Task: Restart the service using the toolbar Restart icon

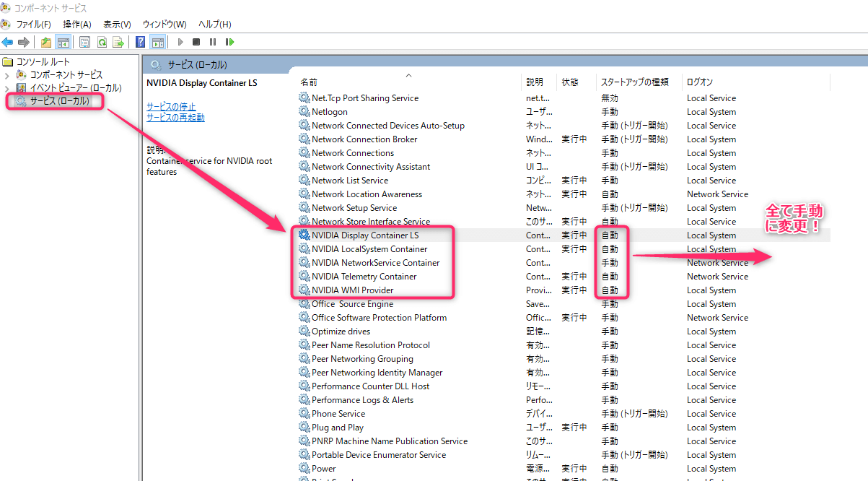Action: point(229,42)
